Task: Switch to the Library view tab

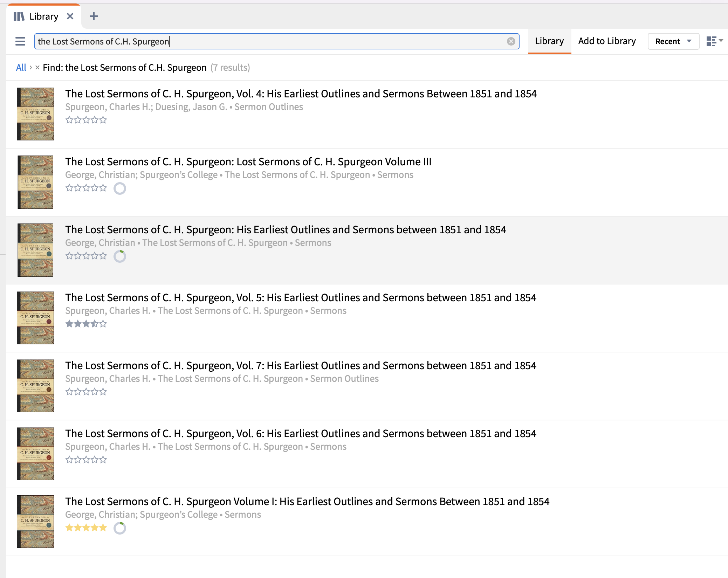Action: pos(549,41)
